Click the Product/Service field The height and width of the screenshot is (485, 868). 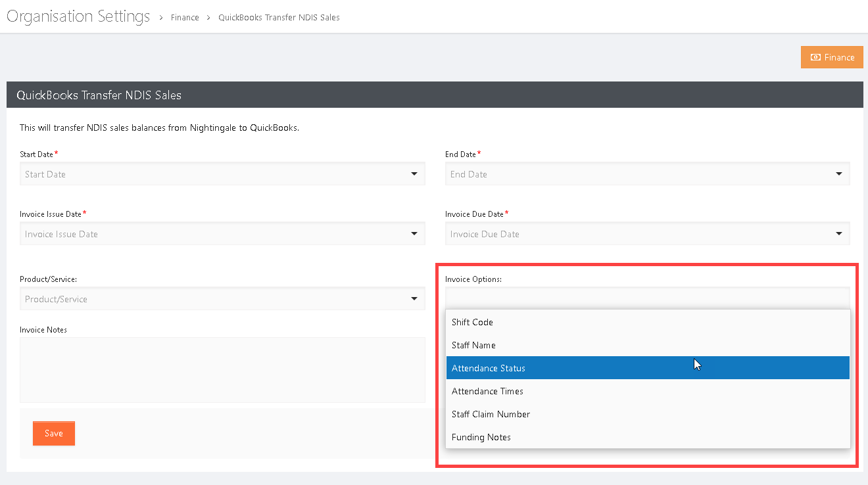pos(222,299)
